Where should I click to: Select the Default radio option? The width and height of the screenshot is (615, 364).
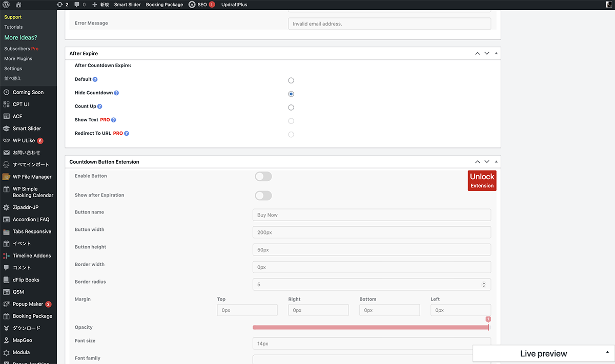(x=291, y=80)
